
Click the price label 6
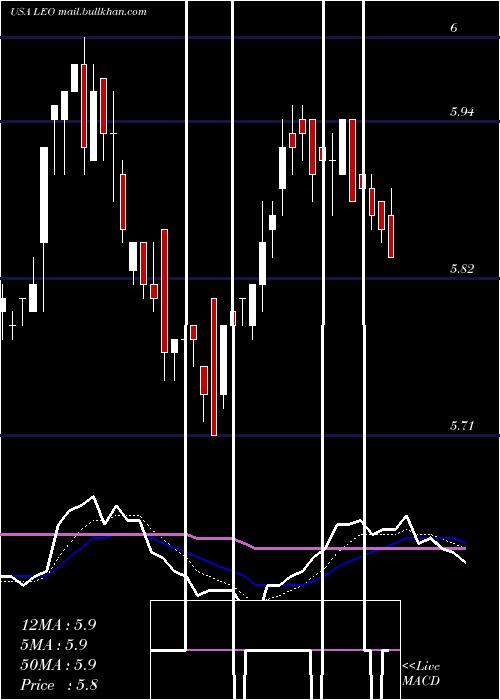click(x=454, y=28)
